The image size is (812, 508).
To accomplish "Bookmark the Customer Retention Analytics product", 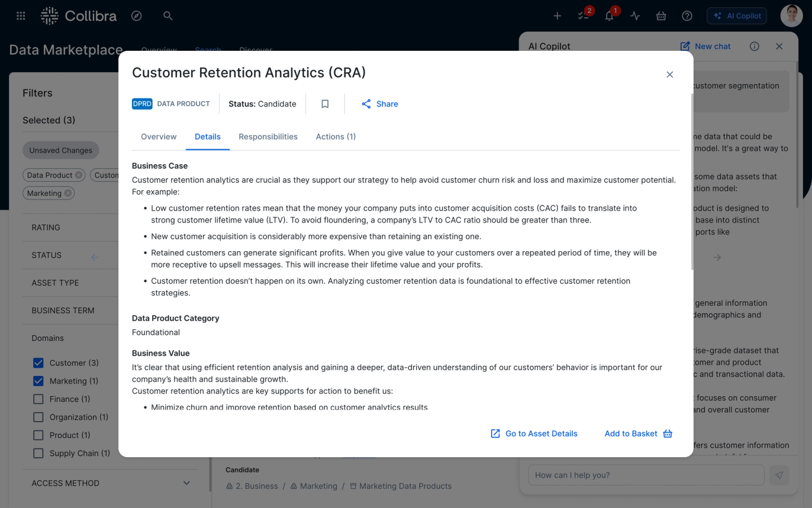I will tap(325, 104).
